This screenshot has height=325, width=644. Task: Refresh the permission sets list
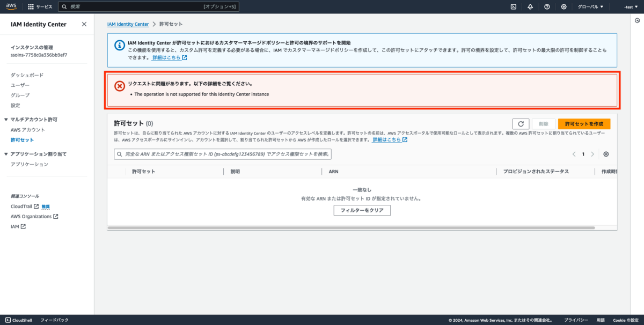click(x=521, y=123)
